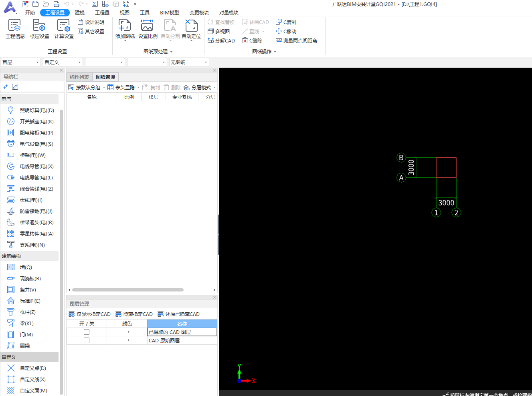This screenshot has width=532, height=396.
Task: Open the 建模 ribbon tab
Action: tap(80, 12)
